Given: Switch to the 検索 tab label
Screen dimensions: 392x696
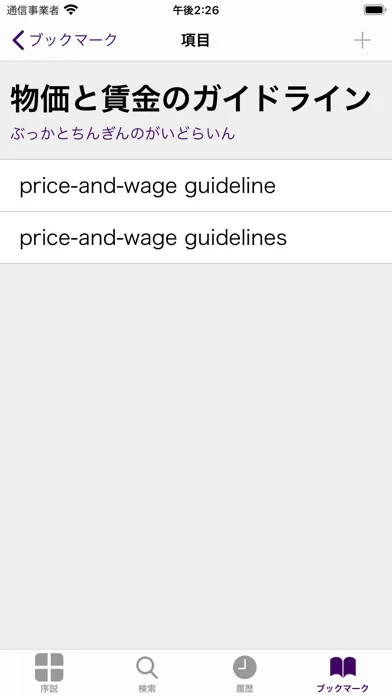Looking at the screenshot, I should click(147, 688).
